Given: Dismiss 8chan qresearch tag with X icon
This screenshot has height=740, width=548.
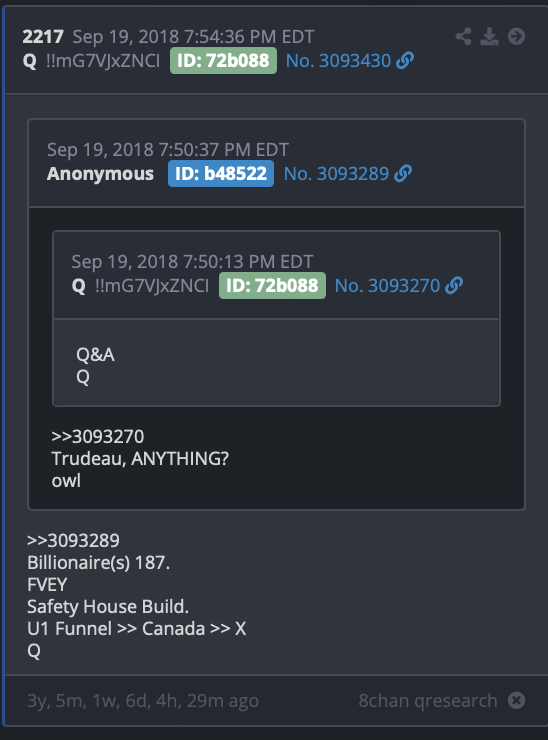Looking at the screenshot, I should [x=516, y=700].
